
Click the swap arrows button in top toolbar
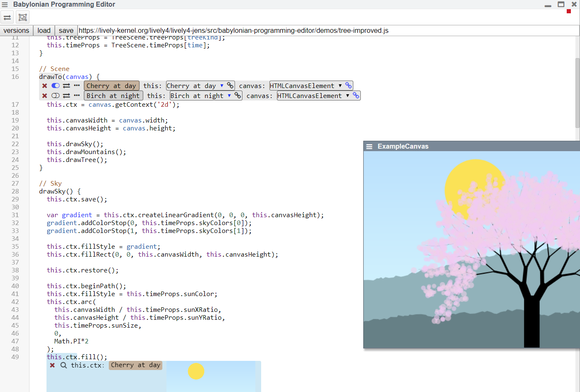[7, 17]
